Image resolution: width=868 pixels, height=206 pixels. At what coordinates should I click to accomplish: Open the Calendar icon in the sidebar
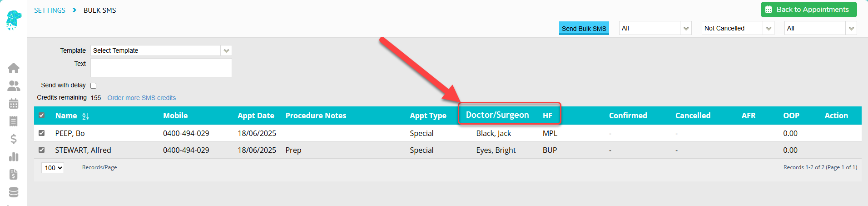pyautogui.click(x=14, y=103)
